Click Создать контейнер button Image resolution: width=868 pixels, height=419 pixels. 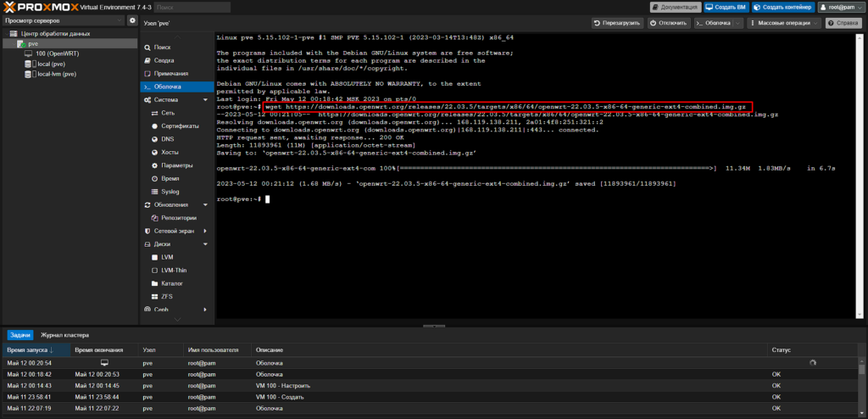[782, 7]
